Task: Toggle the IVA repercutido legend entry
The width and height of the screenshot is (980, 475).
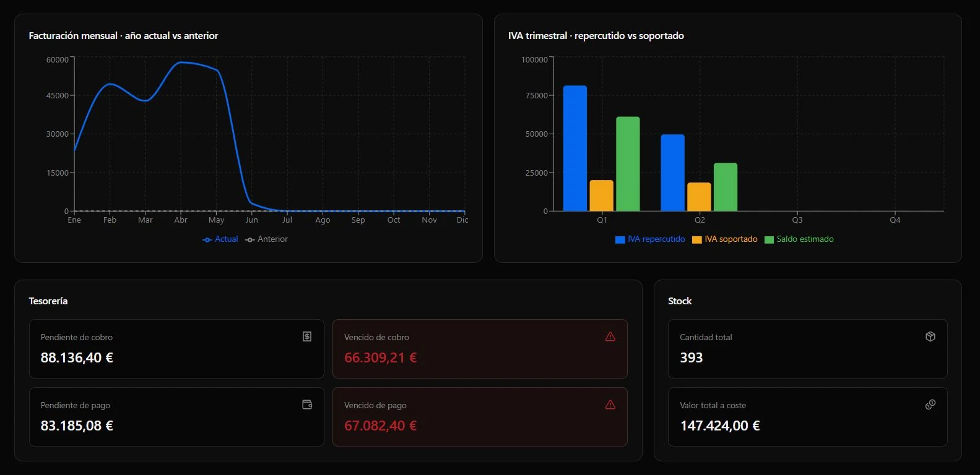Action: click(x=650, y=239)
